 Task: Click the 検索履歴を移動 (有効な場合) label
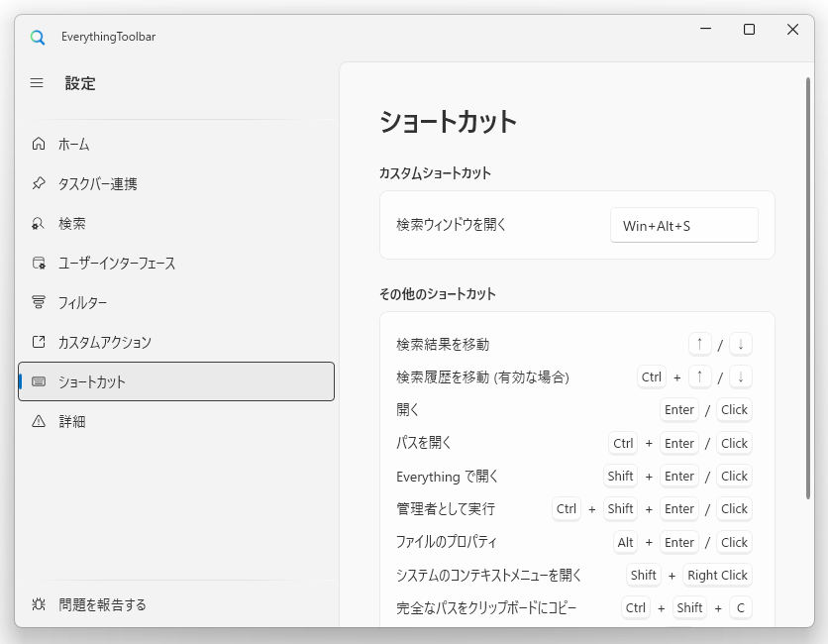(x=482, y=377)
